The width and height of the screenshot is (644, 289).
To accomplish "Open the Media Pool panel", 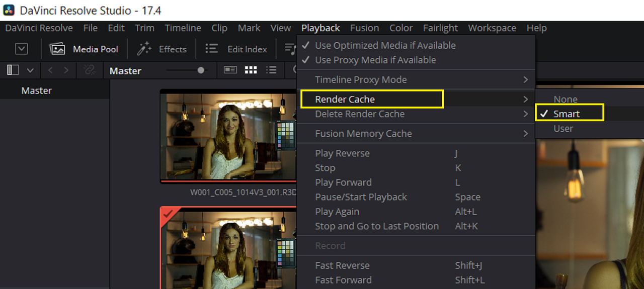I will (x=84, y=49).
